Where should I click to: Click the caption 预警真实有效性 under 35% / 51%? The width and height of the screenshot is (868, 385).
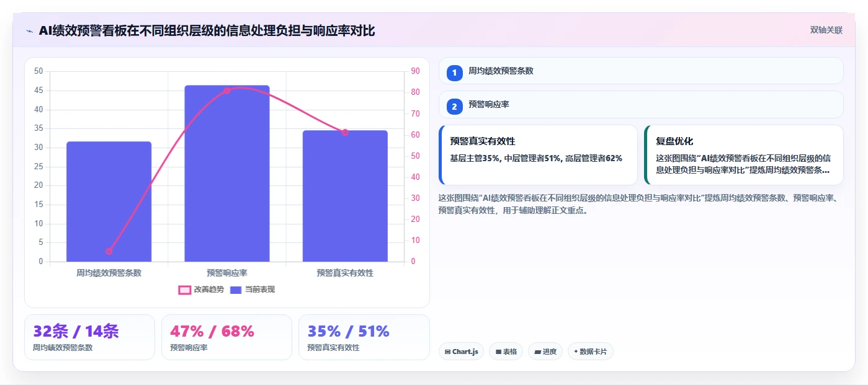333,348
